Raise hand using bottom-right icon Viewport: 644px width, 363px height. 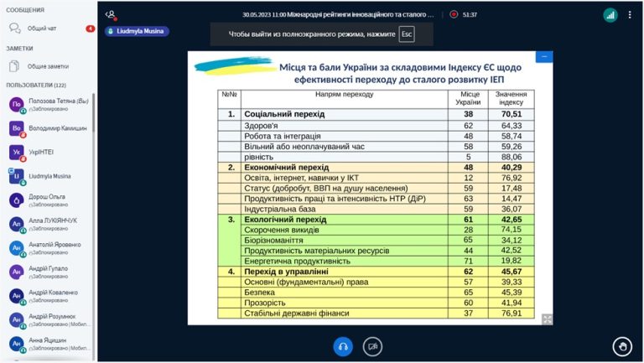pos(623,346)
